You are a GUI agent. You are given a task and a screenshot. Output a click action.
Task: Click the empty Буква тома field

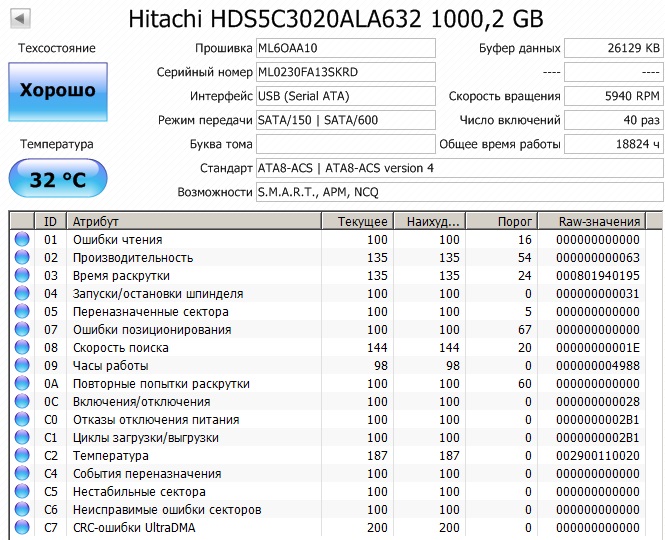click(346, 144)
